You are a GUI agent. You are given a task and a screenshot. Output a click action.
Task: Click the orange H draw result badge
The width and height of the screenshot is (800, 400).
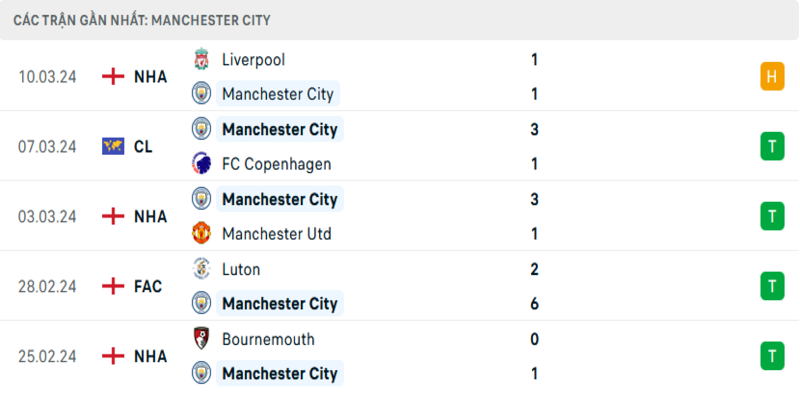point(771,76)
